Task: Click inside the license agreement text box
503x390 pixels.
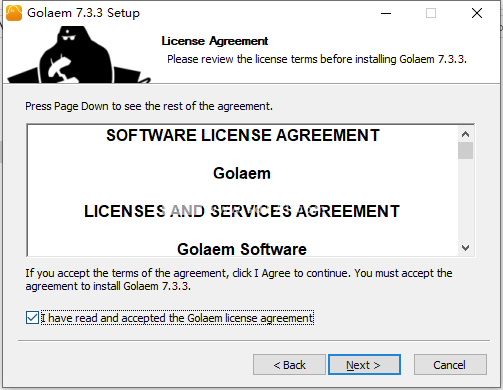Action: pyautogui.click(x=242, y=190)
